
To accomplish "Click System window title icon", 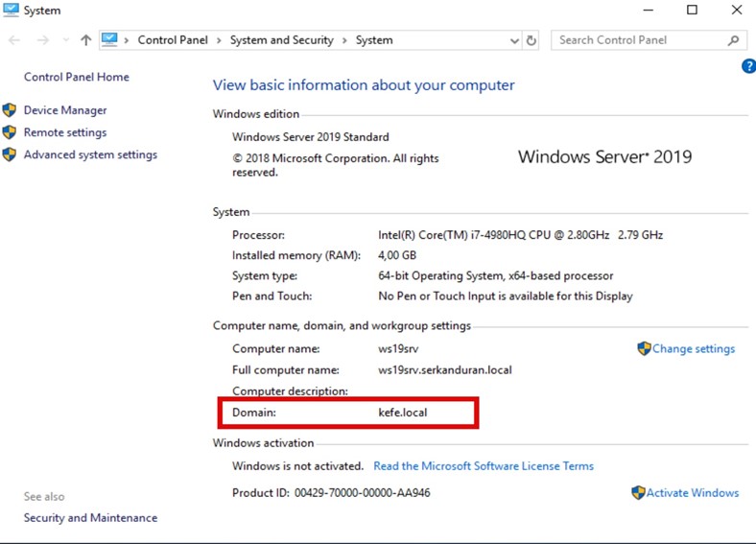I will click(x=11, y=11).
